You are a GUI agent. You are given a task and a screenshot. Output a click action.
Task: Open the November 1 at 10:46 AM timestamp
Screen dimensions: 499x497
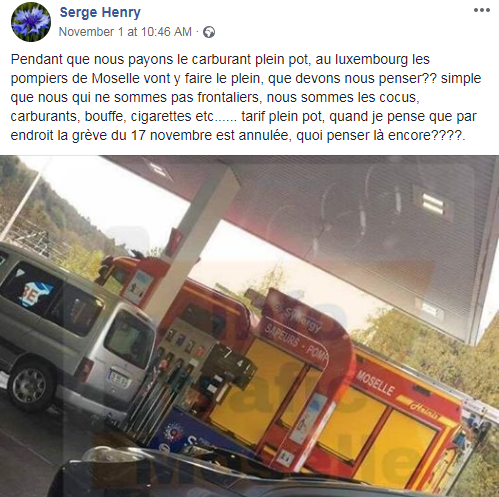point(125,32)
